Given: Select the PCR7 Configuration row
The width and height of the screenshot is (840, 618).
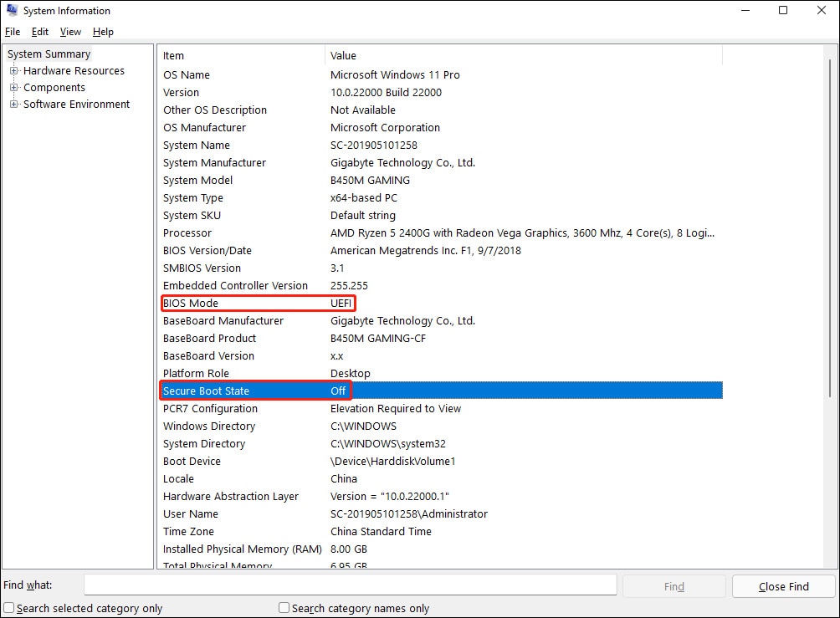Looking at the screenshot, I should (x=441, y=409).
